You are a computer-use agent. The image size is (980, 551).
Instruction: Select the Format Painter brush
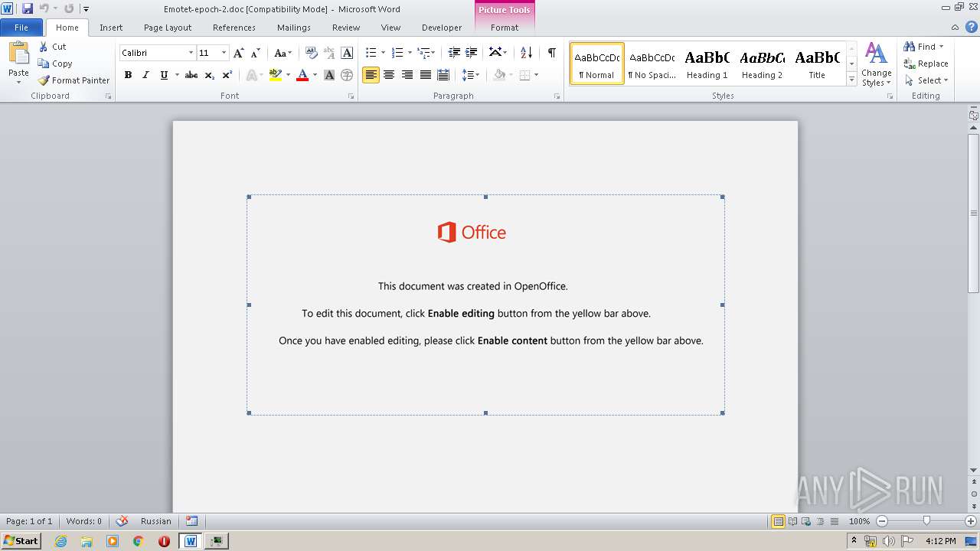coord(44,80)
